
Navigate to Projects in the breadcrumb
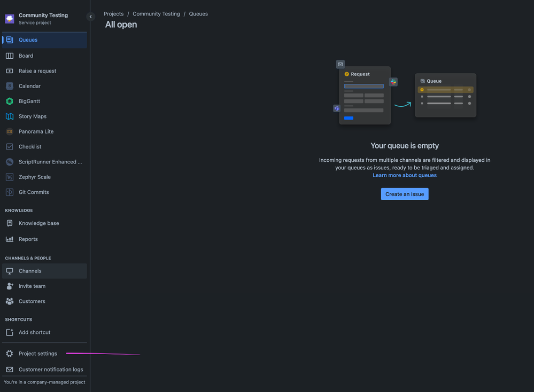pyautogui.click(x=113, y=13)
